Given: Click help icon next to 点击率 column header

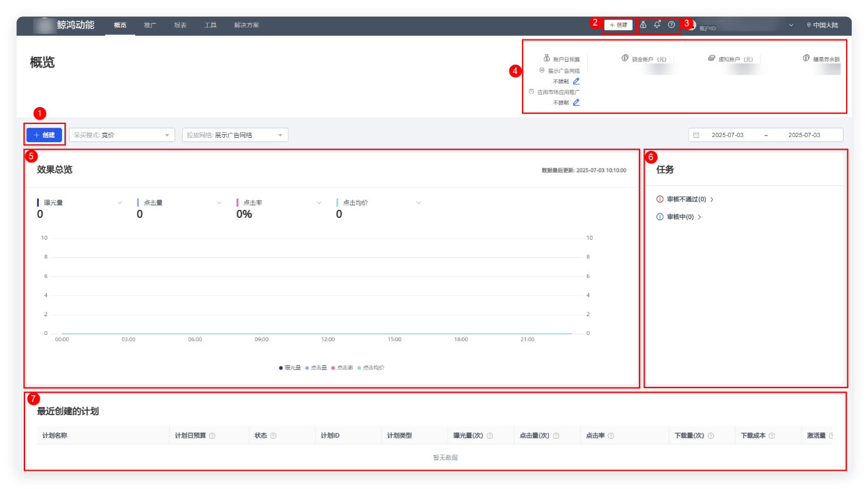Looking at the screenshot, I should click(x=611, y=436).
